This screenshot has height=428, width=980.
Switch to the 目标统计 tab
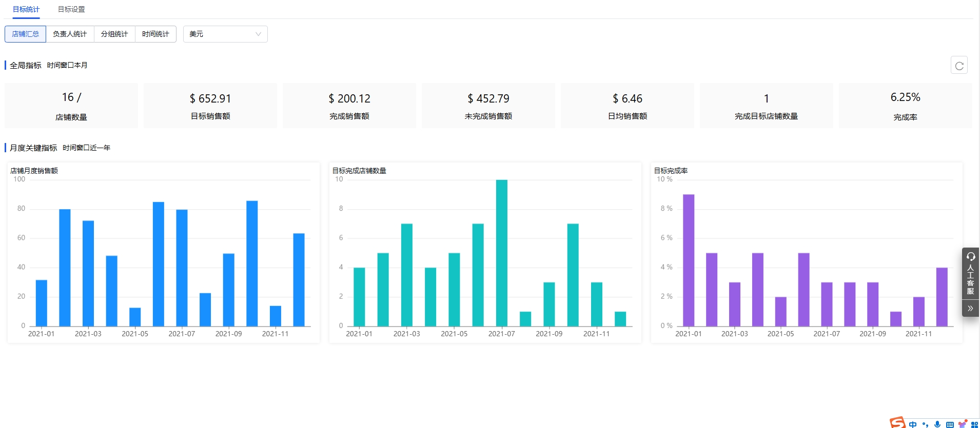(x=26, y=9)
